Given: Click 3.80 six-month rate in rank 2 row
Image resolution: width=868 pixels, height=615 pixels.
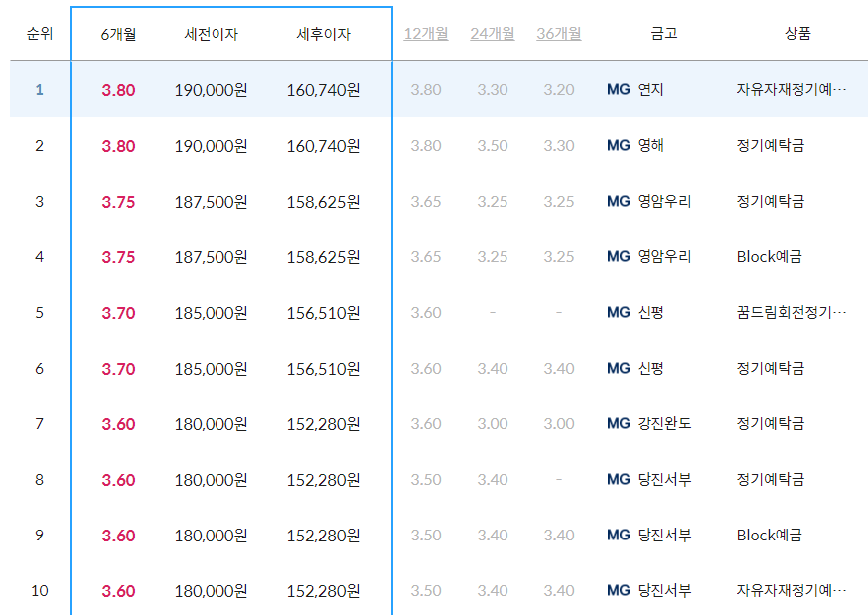Looking at the screenshot, I should (118, 146).
